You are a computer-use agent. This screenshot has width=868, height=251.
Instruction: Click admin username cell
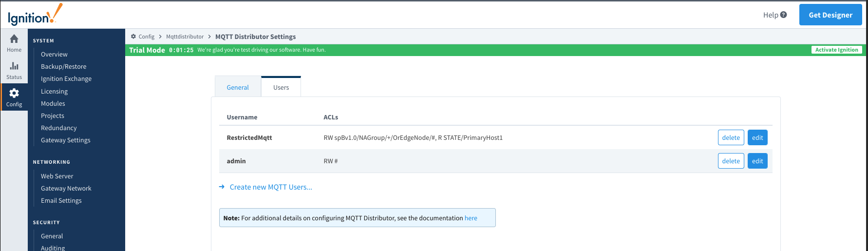click(x=236, y=161)
